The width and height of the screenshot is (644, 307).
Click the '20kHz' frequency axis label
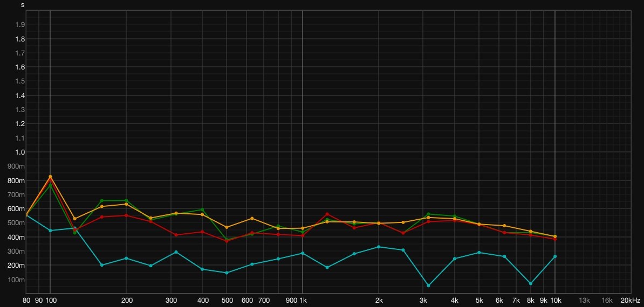point(630,301)
